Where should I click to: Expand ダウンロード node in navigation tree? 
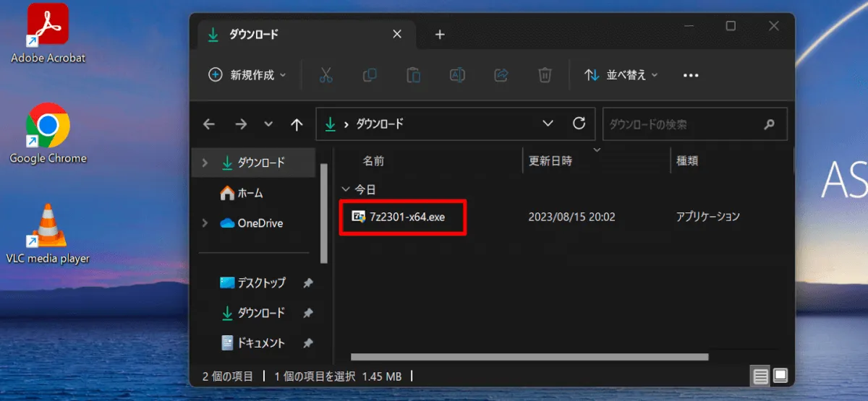point(205,163)
